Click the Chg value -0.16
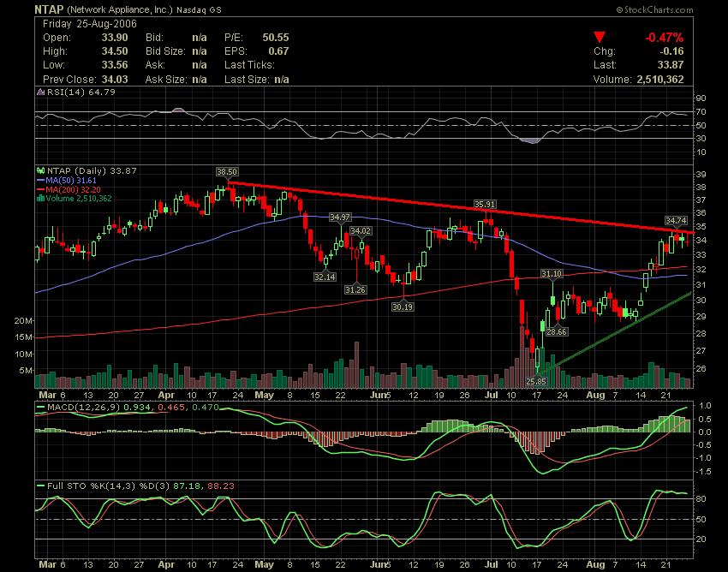This screenshot has height=572, width=728. coord(671,51)
